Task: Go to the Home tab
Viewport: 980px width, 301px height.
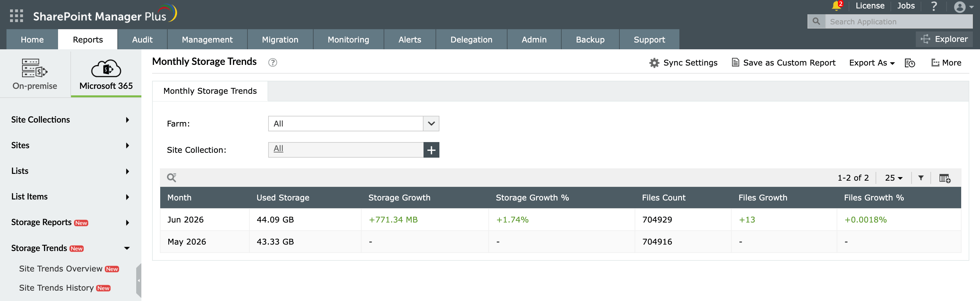Action: (x=32, y=40)
